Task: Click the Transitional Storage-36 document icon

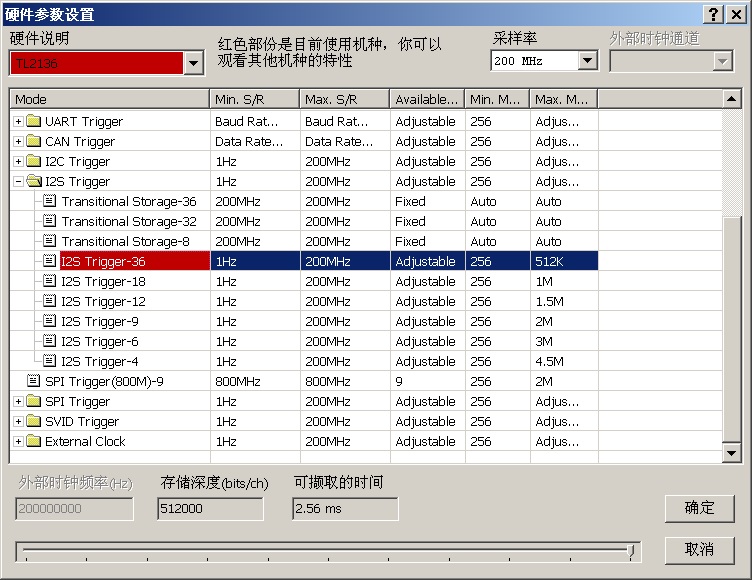Action: (49, 201)
